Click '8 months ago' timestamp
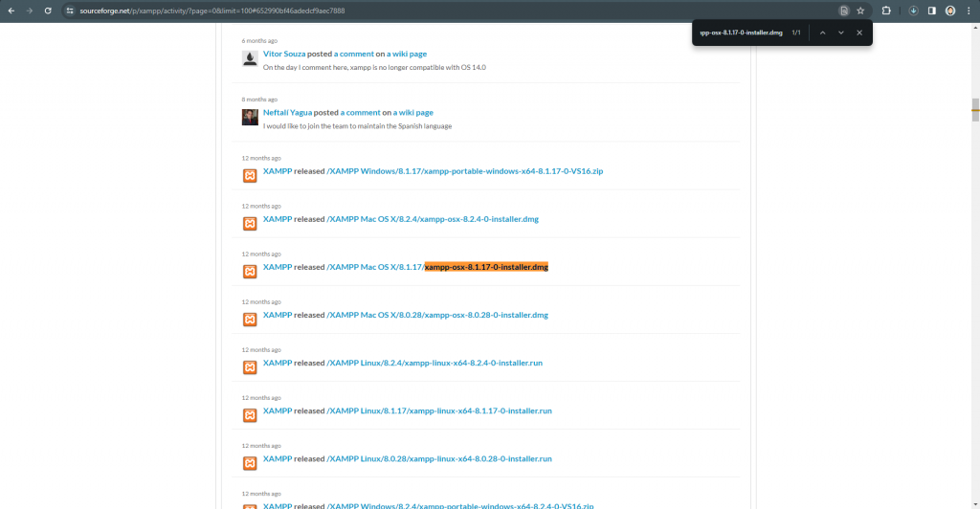 click(x=259, y=100)
